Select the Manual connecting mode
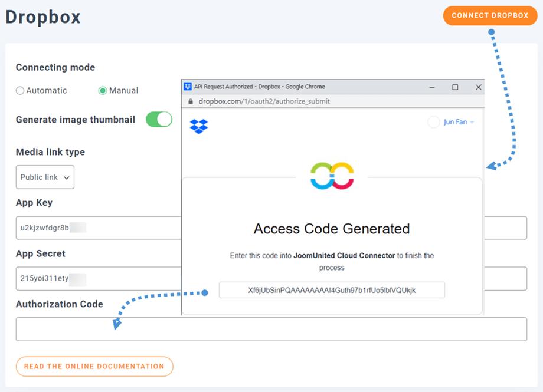This screenshot has height=392, width=543. pyautogui.click(x=103, y=91)
